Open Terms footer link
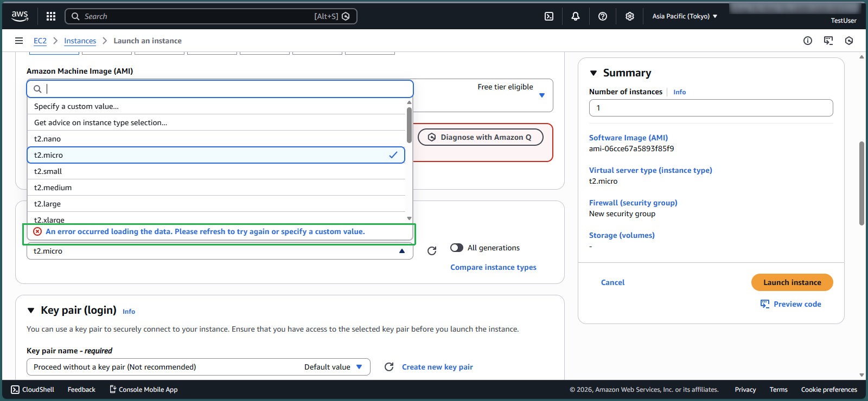Image resolution: width=868 pixels, height=401 pixels. point(778,390)
